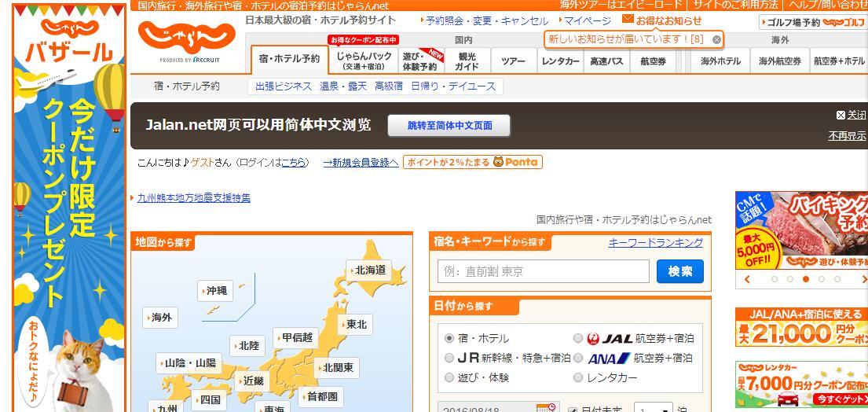The height and width of the screenshot is (412, 868).
Task: Open the 新規会員登録へ link
Action: [x=361, y=162]
